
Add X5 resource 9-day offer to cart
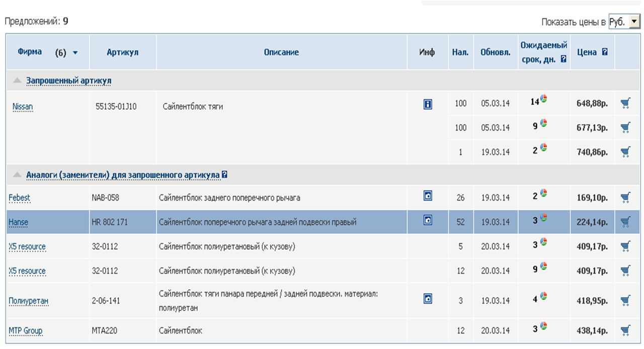tap(625, 271)
